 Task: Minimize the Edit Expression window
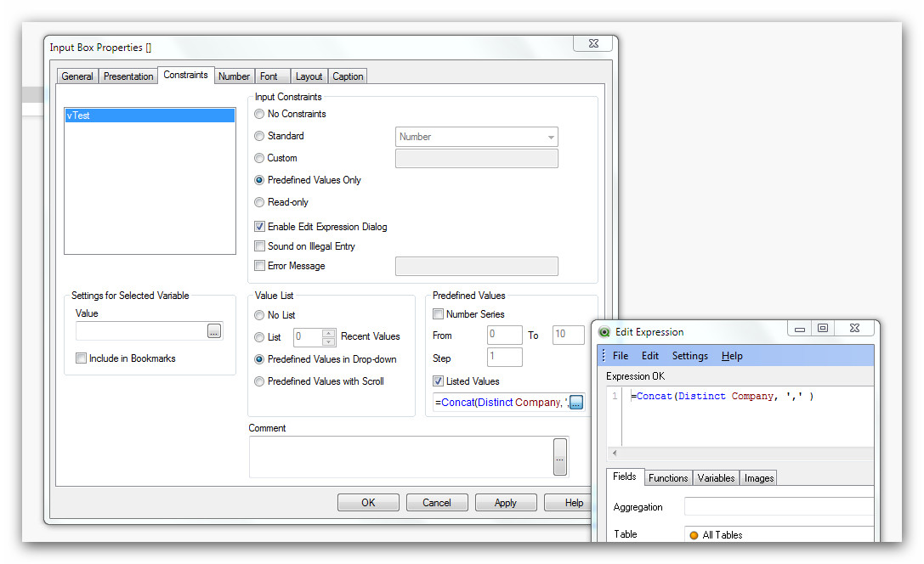(800, 329)
